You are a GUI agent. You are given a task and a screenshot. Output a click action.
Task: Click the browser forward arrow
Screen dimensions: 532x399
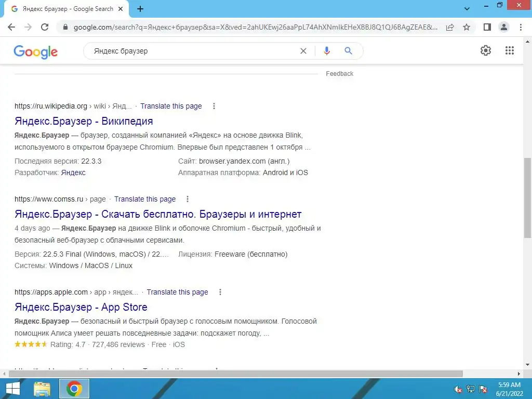click(x=28, y=27)
